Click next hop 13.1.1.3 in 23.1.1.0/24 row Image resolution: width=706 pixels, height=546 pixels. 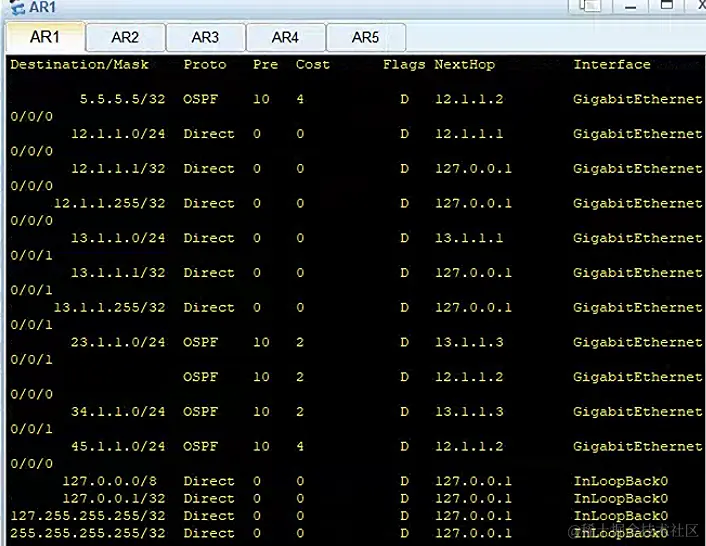469,342
